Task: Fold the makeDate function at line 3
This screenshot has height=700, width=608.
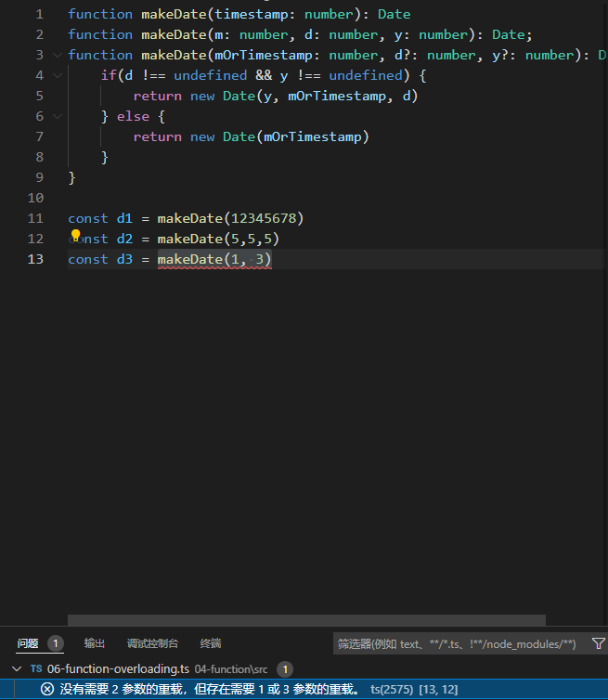Action: tap(58, 55)
